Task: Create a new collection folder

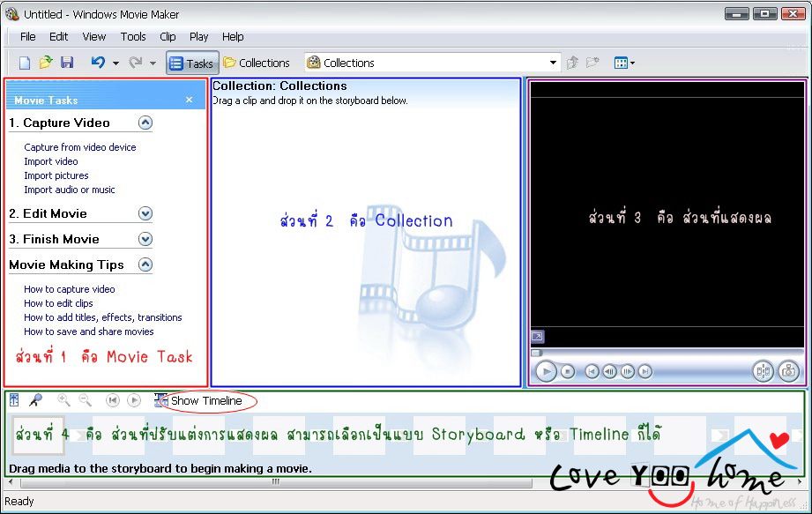Action: (592, 63)
